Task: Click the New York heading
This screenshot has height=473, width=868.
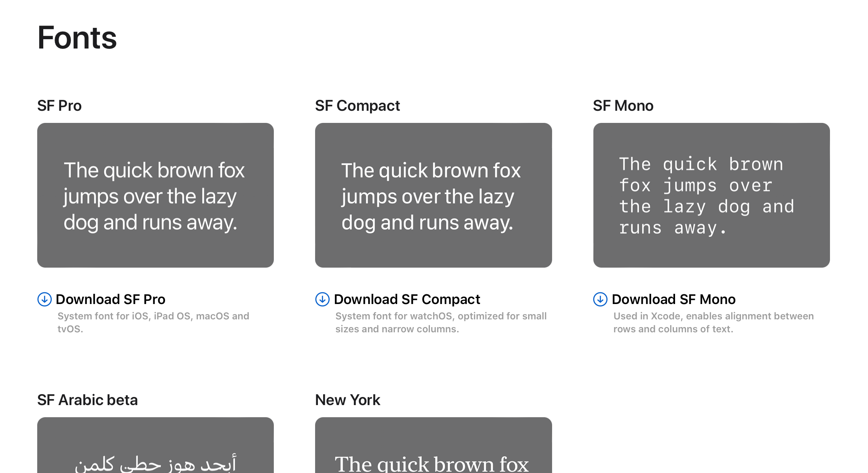Action: [348, 400]
